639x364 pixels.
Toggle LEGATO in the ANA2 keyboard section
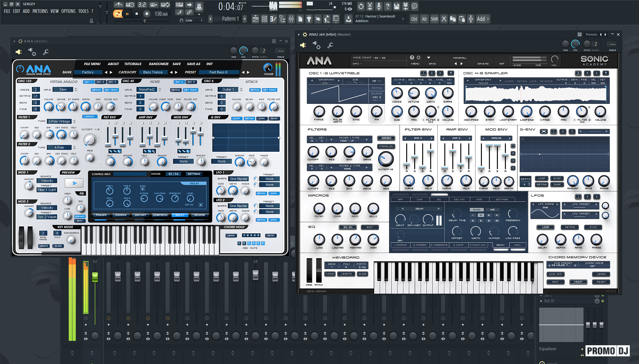click(346, 274)
